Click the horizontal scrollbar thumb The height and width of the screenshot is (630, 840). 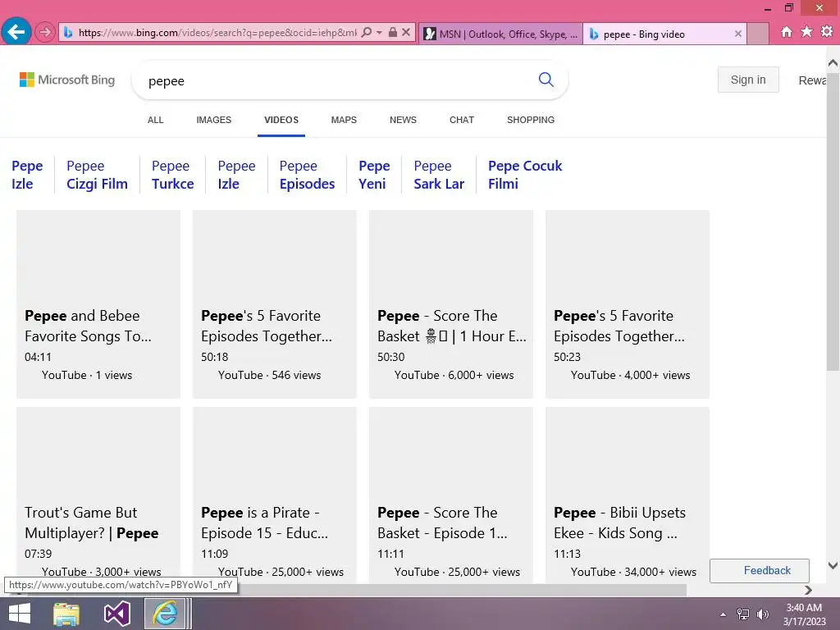[461, 590]
